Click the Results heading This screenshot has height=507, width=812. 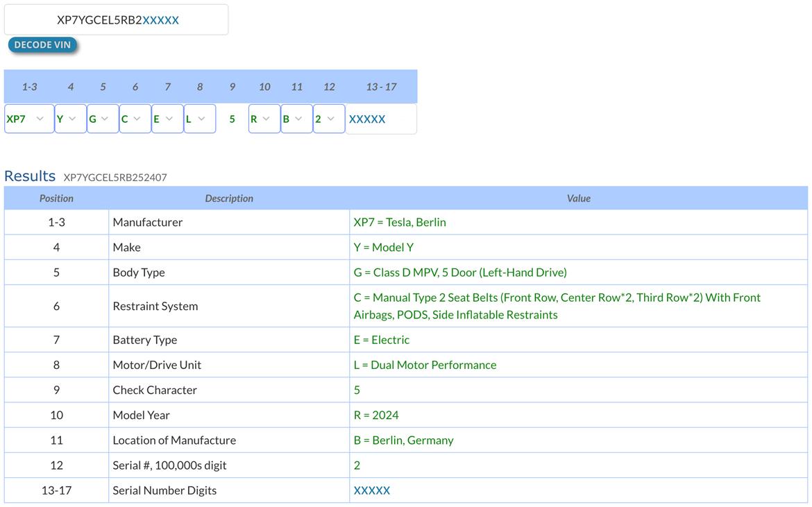pos(30,176)
